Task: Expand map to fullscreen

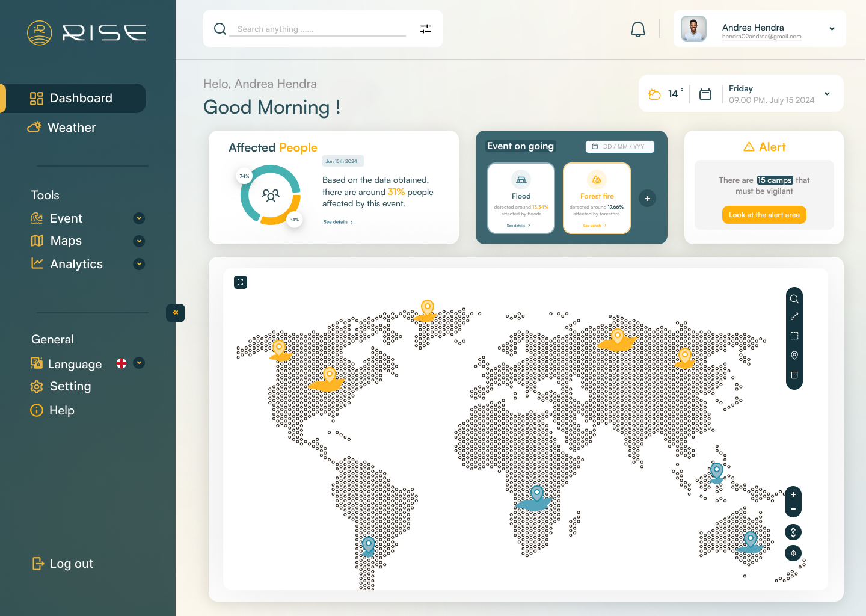Action: (241, 282)
